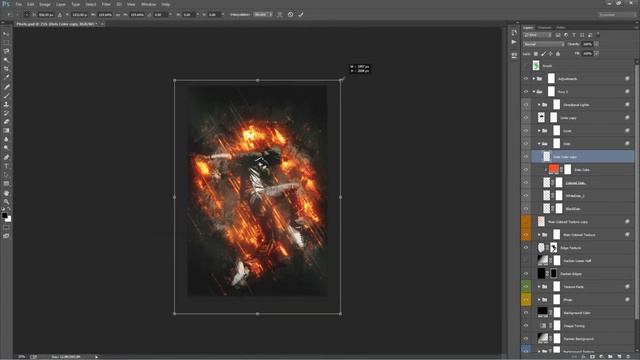640x360 pixels.
Task: Create a new layer from panel bottom
Action: pos(619,357)
